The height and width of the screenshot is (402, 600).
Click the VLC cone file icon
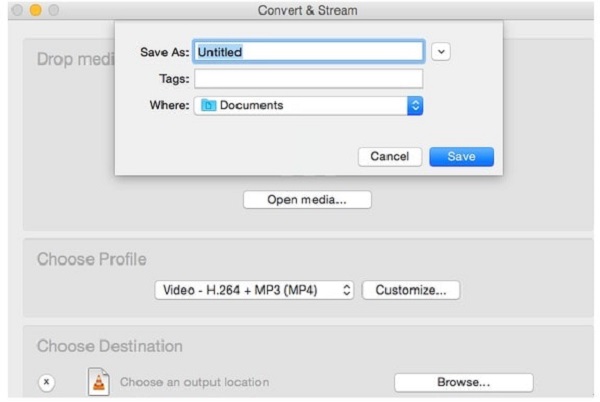(x=99, y=382)
